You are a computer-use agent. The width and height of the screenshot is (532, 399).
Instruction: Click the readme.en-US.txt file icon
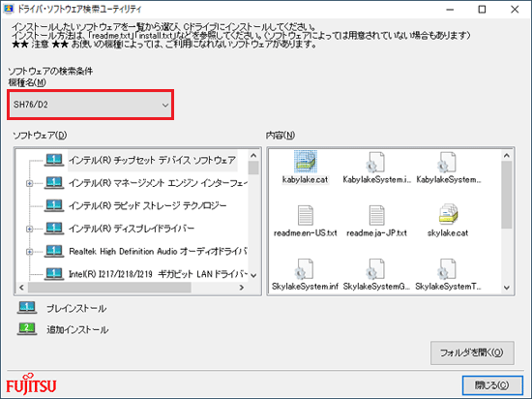(x=306, y=215)
